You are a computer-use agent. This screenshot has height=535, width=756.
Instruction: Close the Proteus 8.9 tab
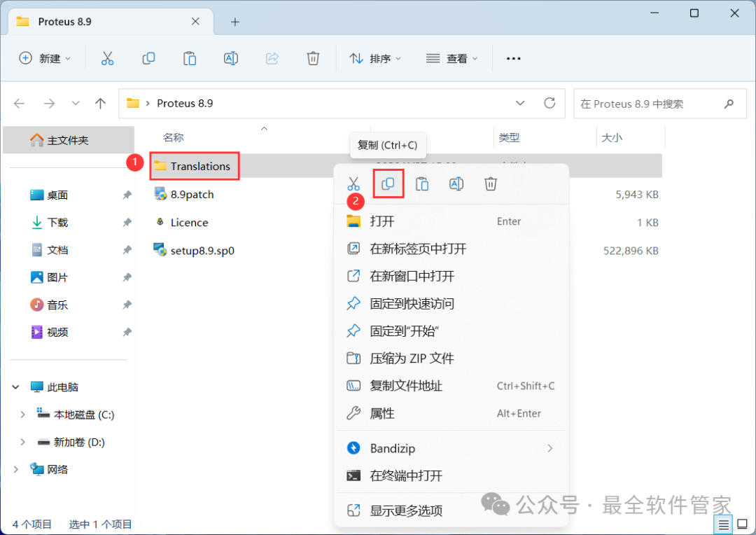[x=195, y=22]
